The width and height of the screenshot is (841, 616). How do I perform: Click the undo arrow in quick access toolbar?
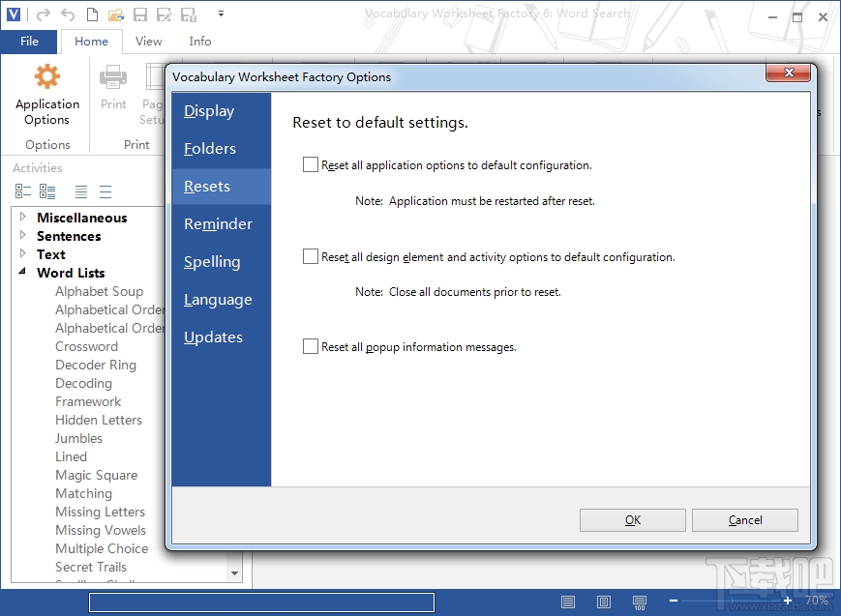point(68,15)
